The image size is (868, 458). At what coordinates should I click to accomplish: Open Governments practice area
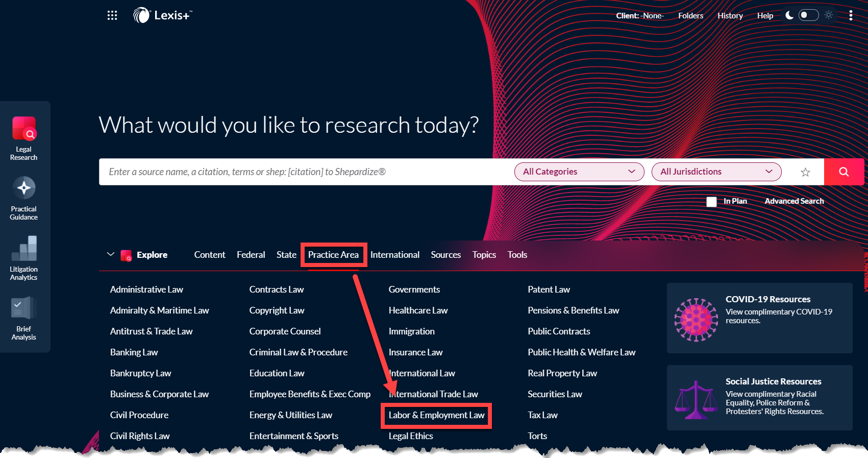click(414, 290)
